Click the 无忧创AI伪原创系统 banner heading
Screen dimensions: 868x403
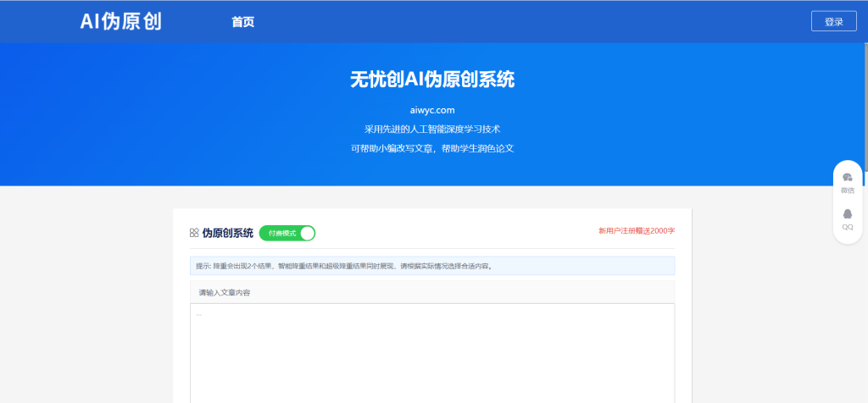[x=432, y=80]
